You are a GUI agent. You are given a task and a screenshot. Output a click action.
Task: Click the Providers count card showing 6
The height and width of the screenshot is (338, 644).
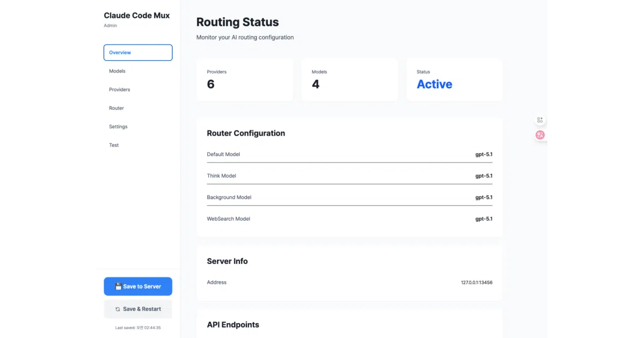tap(245, 80)
